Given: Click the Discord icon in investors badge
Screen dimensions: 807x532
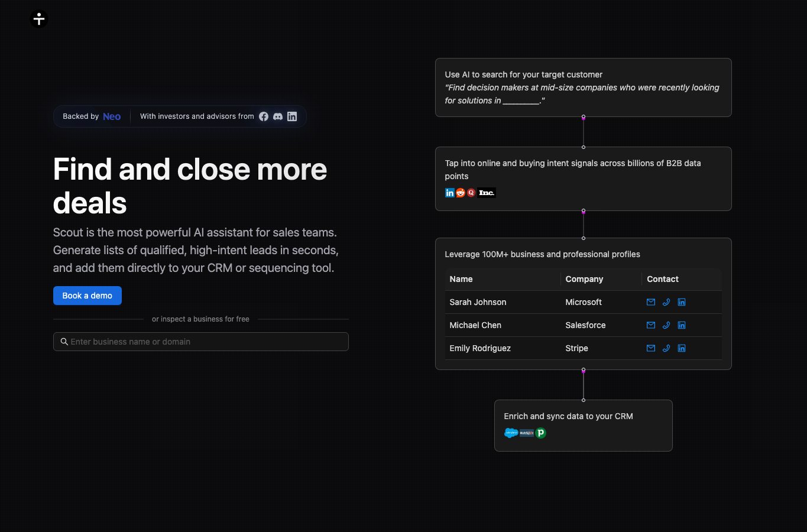Looking at the screenshot, I should tap(278, 116).
